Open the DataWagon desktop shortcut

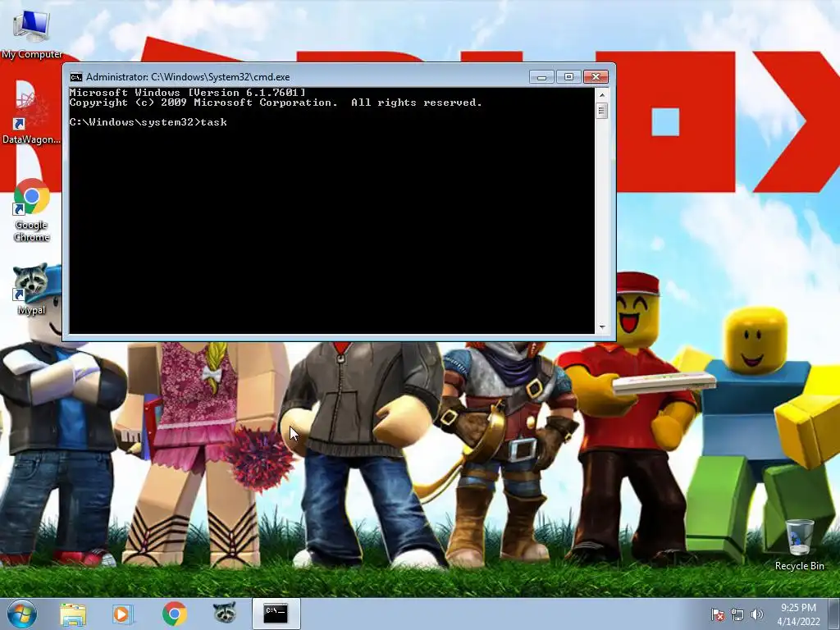31,118
